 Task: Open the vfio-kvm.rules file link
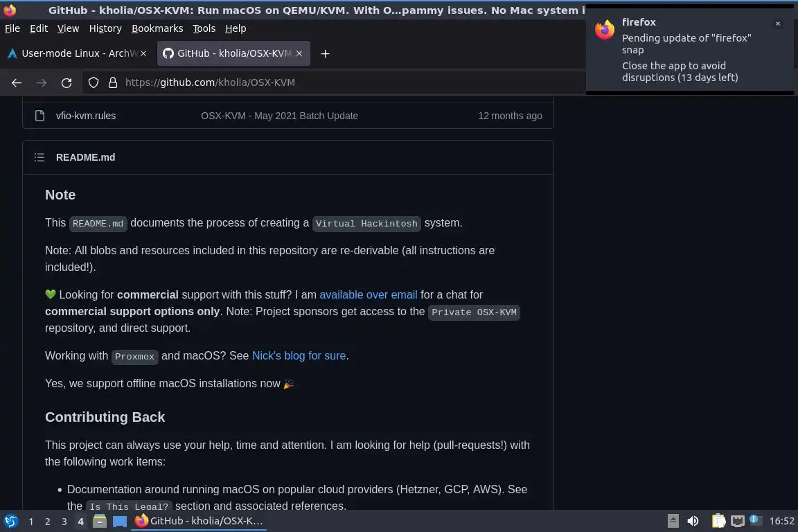pos(85,116)
